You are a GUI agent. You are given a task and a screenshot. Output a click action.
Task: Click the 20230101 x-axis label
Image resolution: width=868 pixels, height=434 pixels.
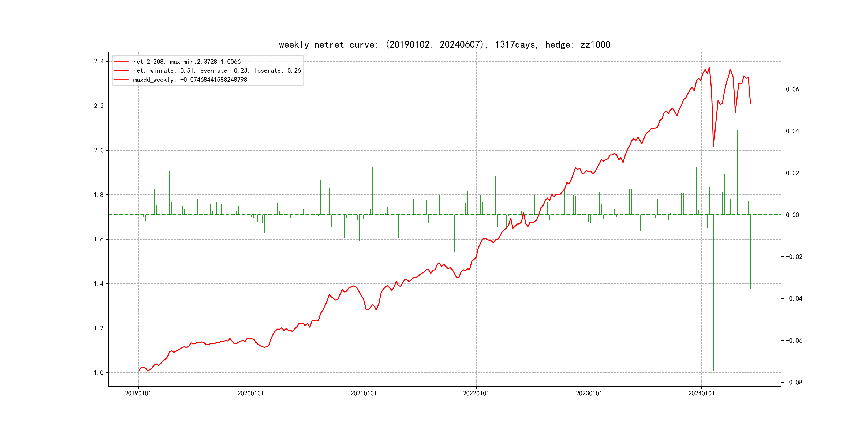(x=589, y=393)
